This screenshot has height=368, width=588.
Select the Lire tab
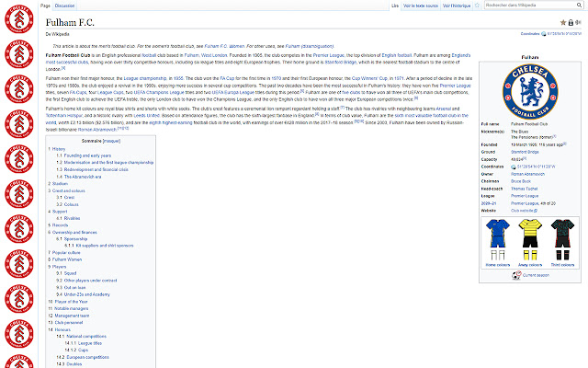pyautogui.click(x=395, y=6)
